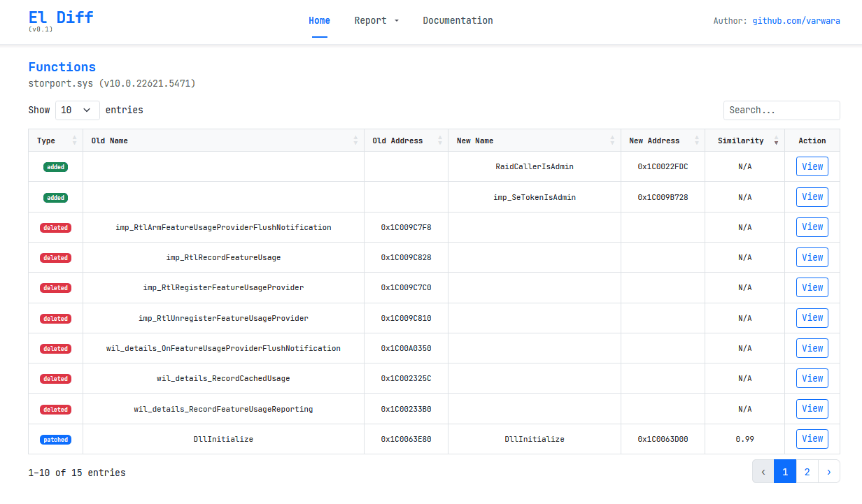Image resolution: width=862 pixels, height=504 pixels.
Task: View the RaidCallerIsAdmin function
Action: click(812, 166)
